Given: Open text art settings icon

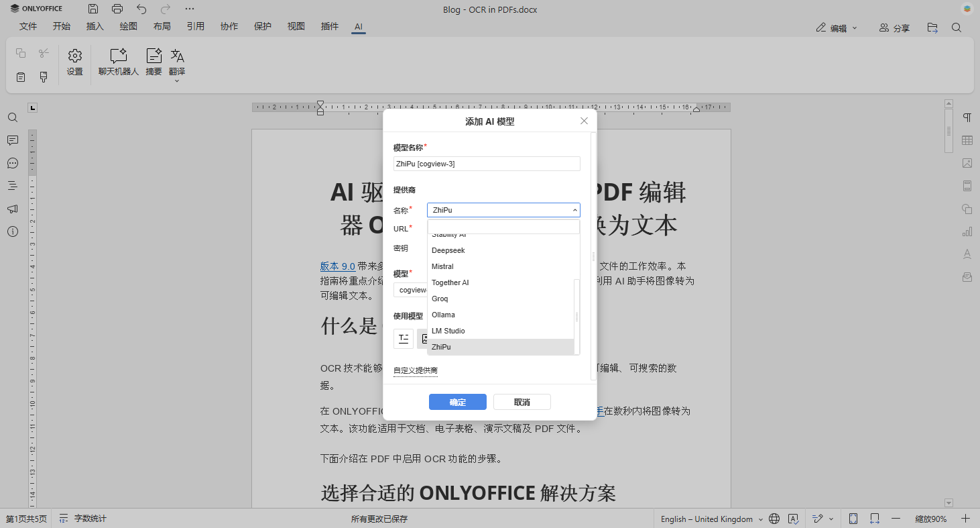Looking at the screenshot, I should pyautogui.click(x=967, y=254).
